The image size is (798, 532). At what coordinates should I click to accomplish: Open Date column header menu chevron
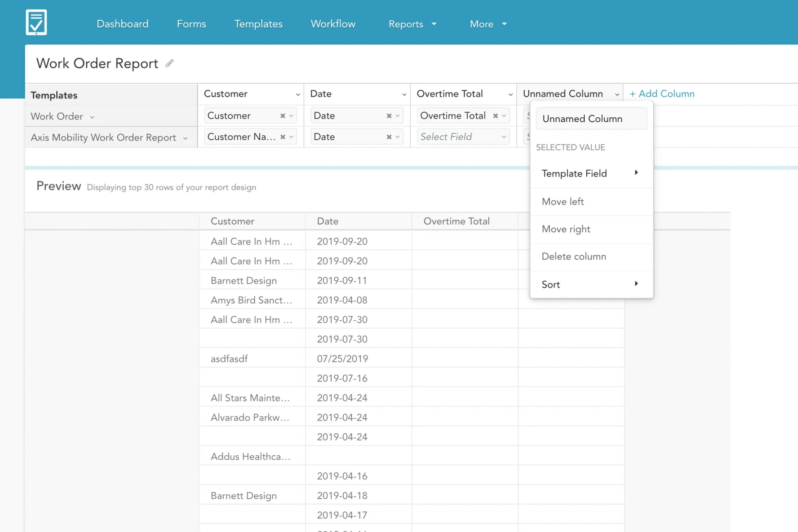tap(404, 94)
